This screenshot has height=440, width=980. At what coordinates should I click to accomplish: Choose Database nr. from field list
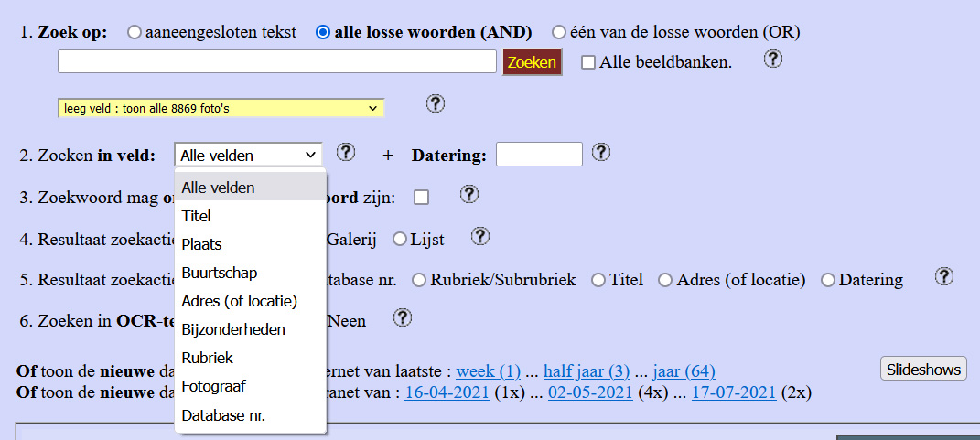click(250, 415)
